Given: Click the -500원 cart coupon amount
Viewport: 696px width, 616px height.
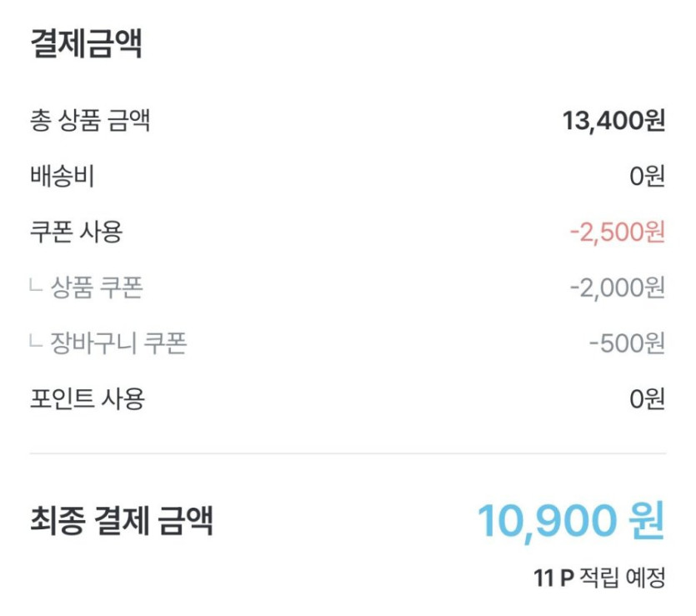Looking at the screenshot, I should click(626, 343).
